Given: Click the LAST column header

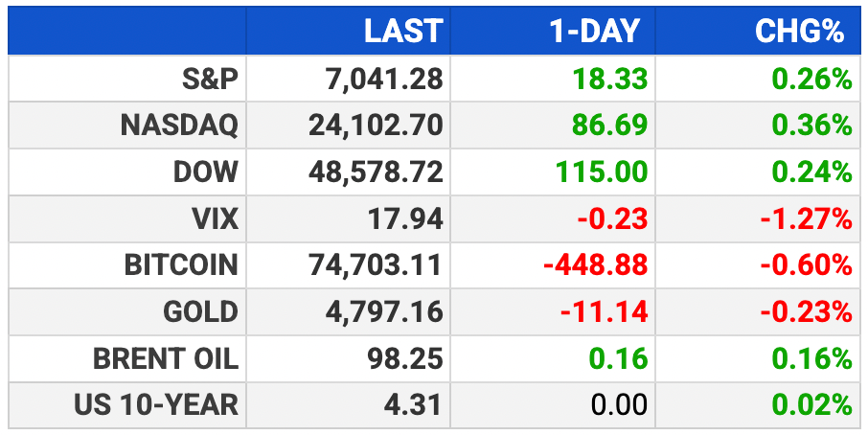Looking at the screenshot, I should [403, 31].
